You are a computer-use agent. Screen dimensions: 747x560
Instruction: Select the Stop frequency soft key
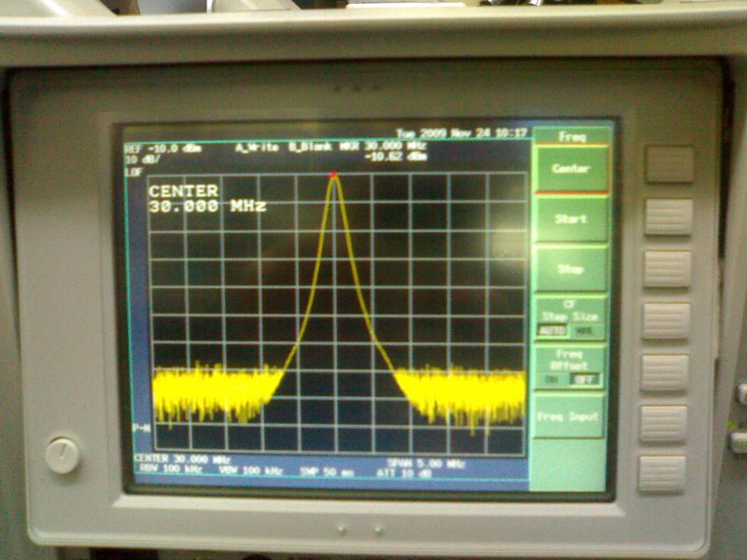(570, 270)
